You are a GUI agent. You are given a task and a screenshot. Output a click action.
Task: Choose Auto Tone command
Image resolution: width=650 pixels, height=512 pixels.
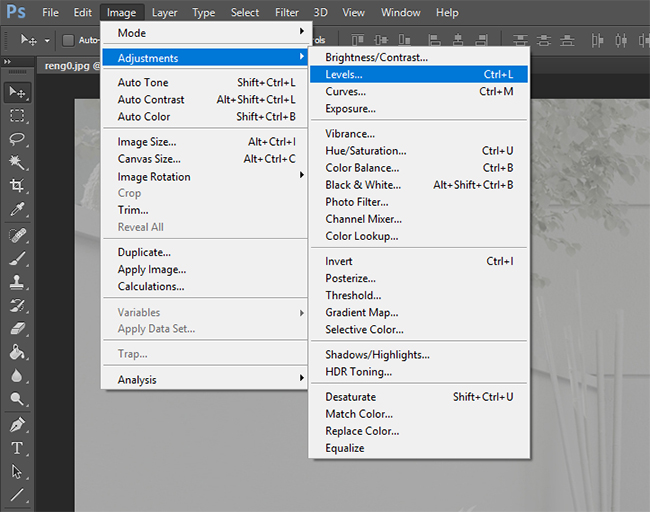coord(205,83)
